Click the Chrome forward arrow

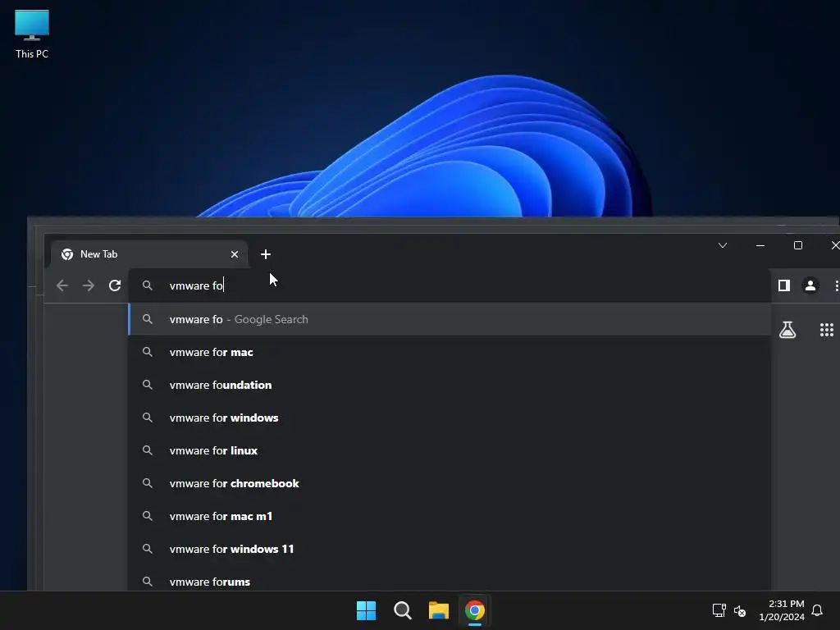(x=89, y=285)
